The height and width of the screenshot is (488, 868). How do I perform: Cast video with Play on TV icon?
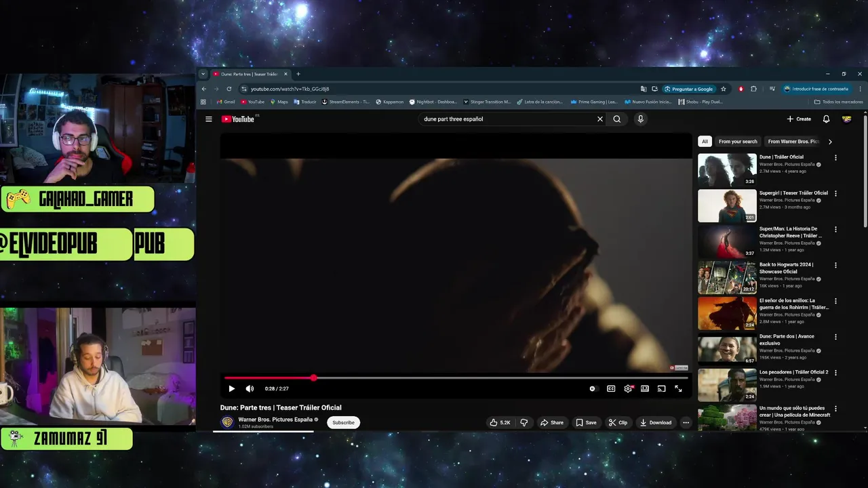tap(662, 388)
